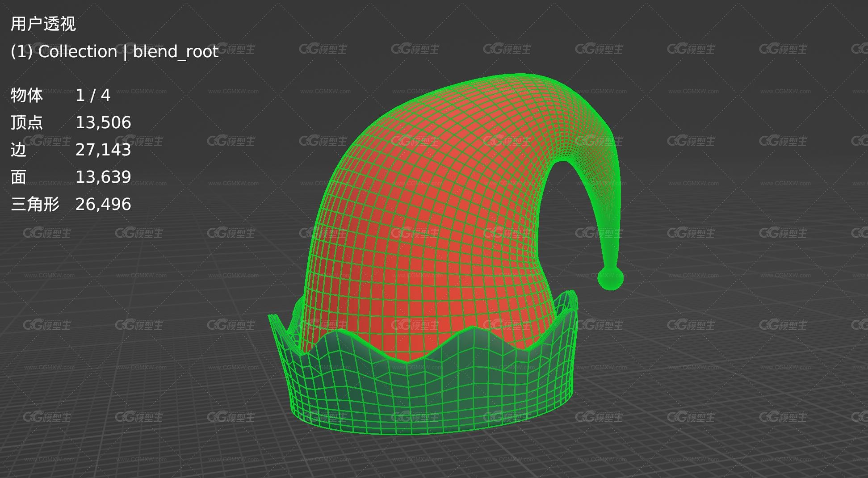Click the 边 value '27,143'
This screenshot has height=478, width=868.
point(103,150)
